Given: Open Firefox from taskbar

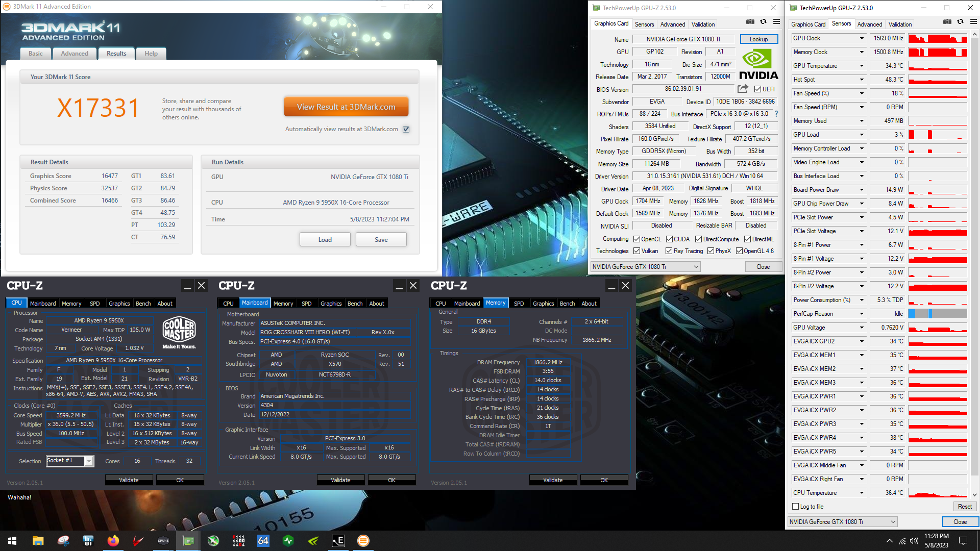Looking at the screenshot, I should point(113,541).
